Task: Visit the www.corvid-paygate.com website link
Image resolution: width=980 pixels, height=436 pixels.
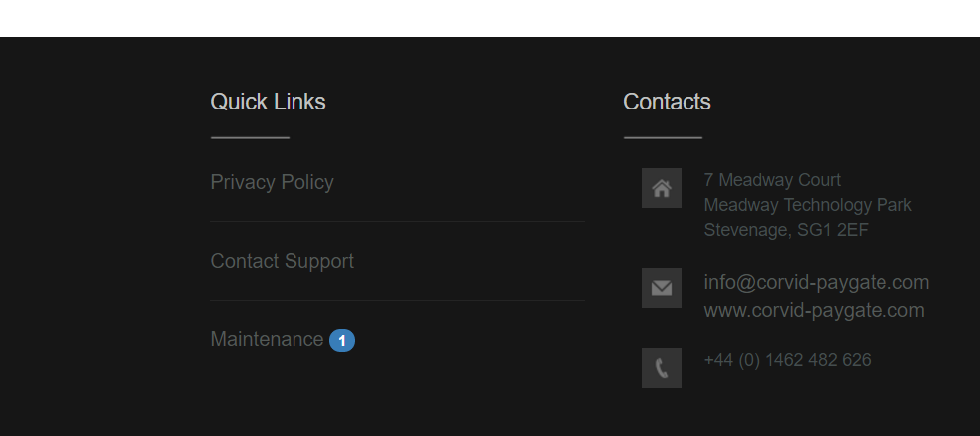Action: click(x=815, y=310)
